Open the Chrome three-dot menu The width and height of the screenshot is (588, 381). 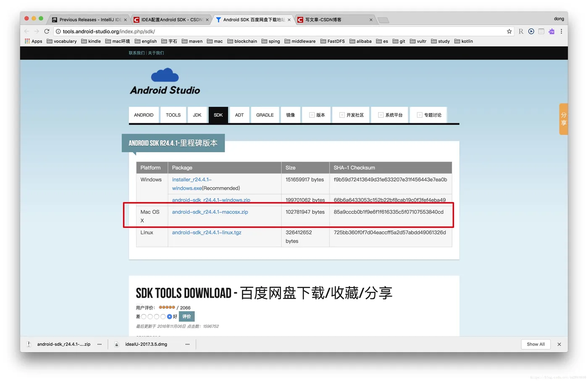[x=561, y=32]
